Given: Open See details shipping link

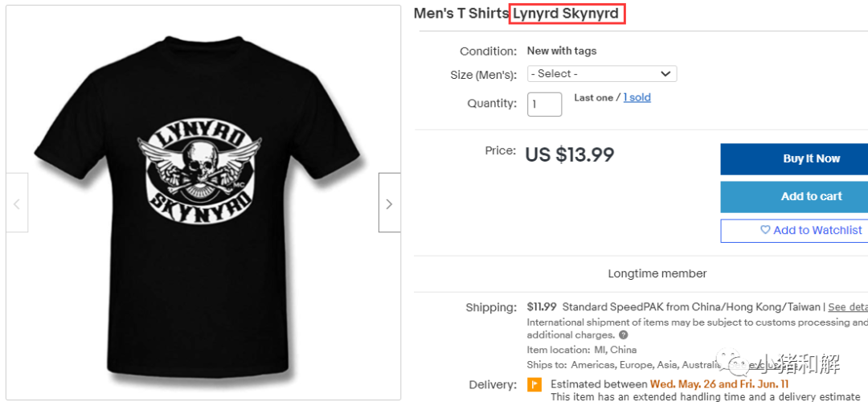Looking at the screenshot, I should coord(848,307).
